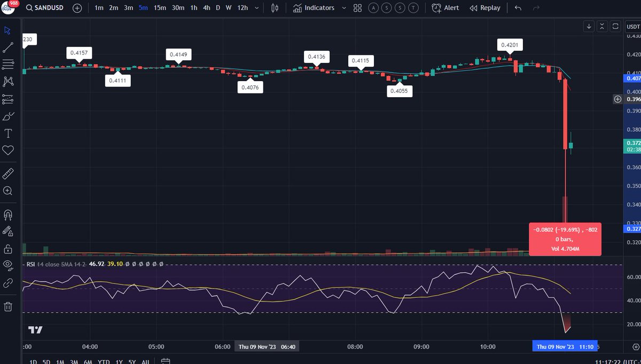Screen dimensions: 641x364
Task: Expand the timeframe dropdown arrow
Action: [256, 7]
